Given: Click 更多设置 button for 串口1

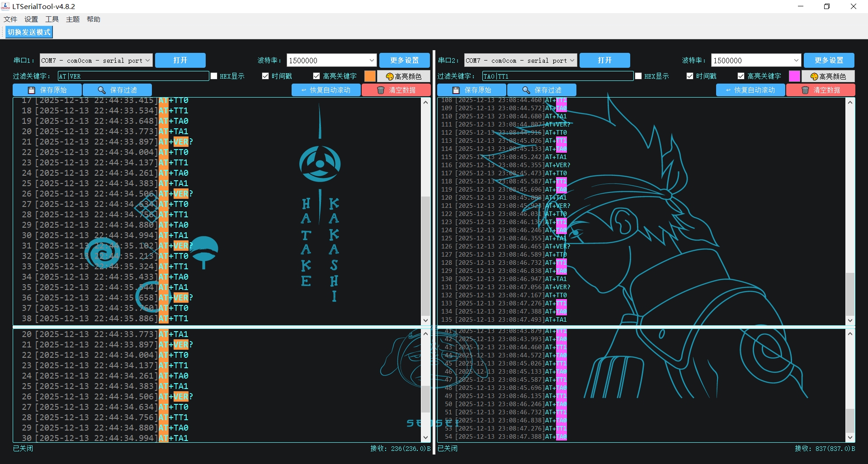Looking at the screenshot, I should [x=405, y=60].
